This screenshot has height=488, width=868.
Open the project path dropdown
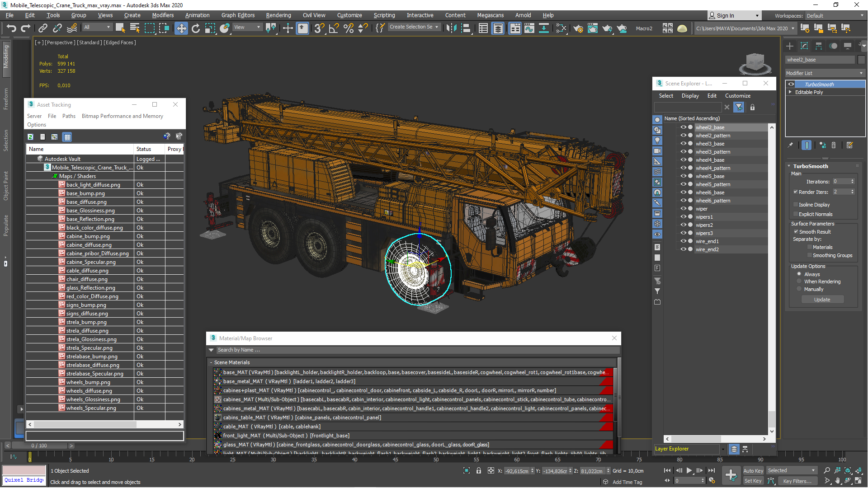click(x=745, y=28)
